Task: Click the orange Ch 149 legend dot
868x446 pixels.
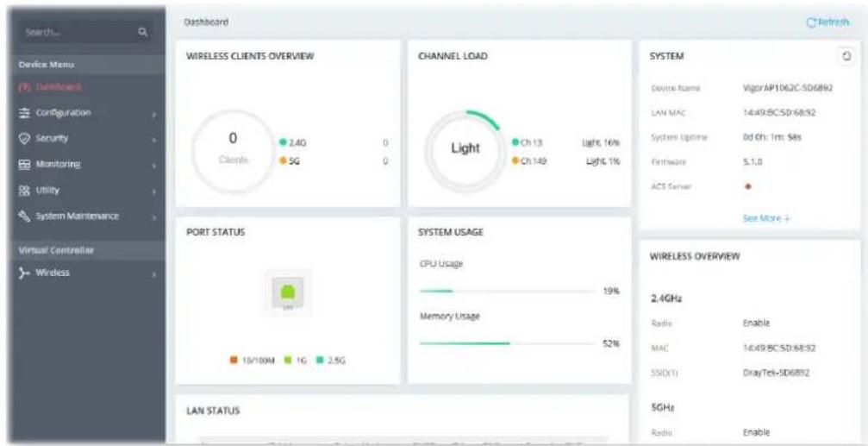Action: pyautogui.click(x=515, y=160)
